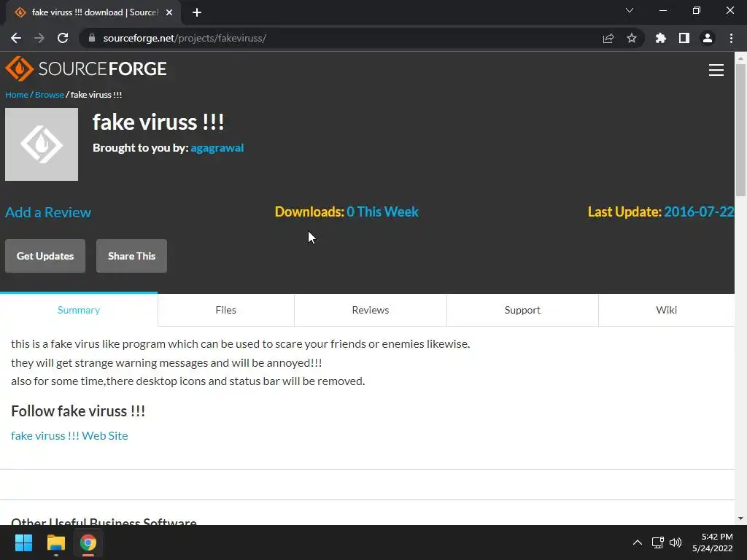Image resolution: width=747 pixels, height=560 pixels.
Task: Click the project placeholder logo image
Action: [x=42, y=144]
